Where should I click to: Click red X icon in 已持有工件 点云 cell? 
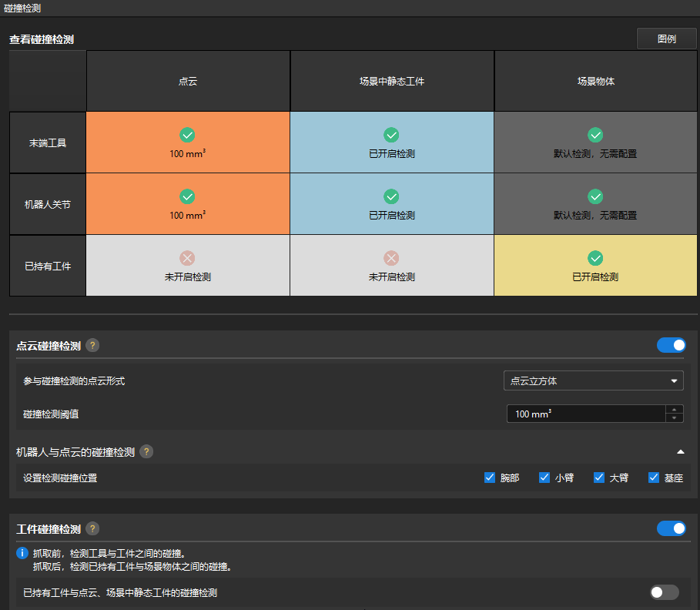pyautogui.click(x=187, y=258)
